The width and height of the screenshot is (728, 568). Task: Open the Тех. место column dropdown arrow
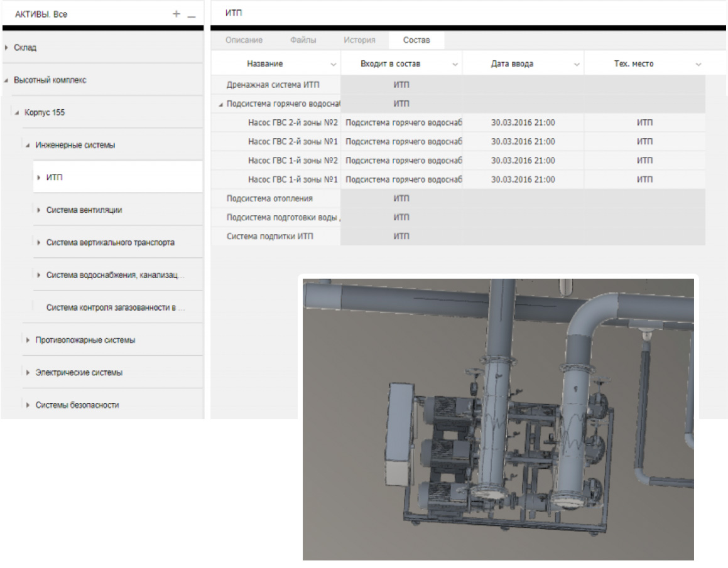click(x=698, y=64)
